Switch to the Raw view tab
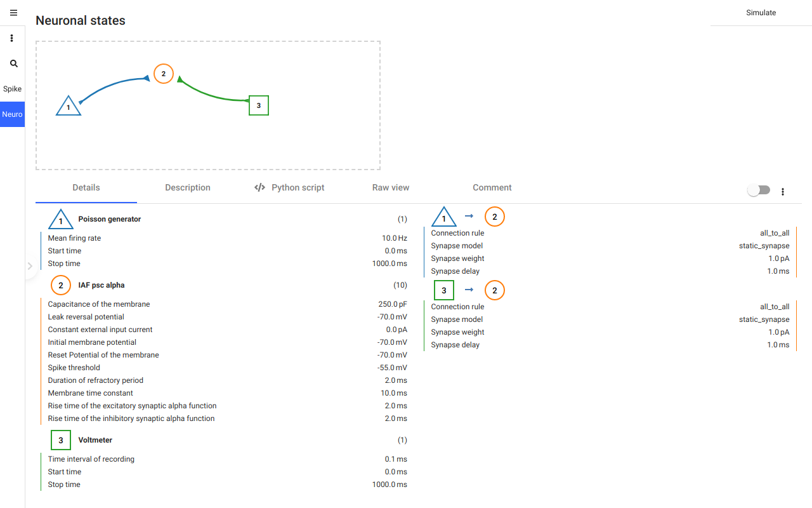 click(x=391, y=187)
